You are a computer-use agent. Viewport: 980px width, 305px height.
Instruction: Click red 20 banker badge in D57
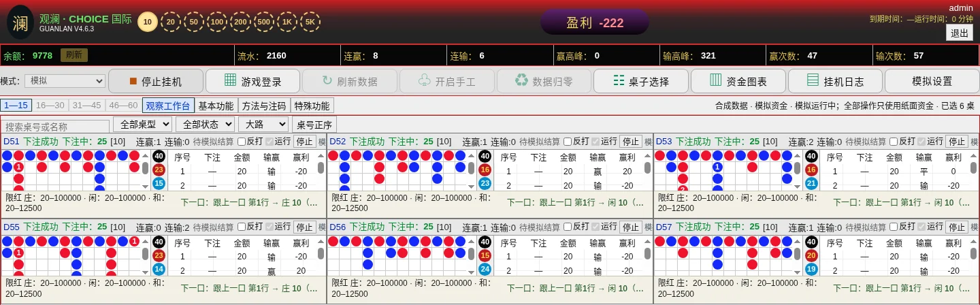(x=811, y=255)
